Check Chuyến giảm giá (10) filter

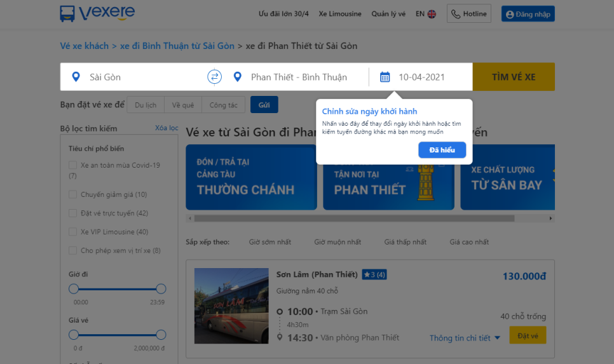click(x=73, y=194)
